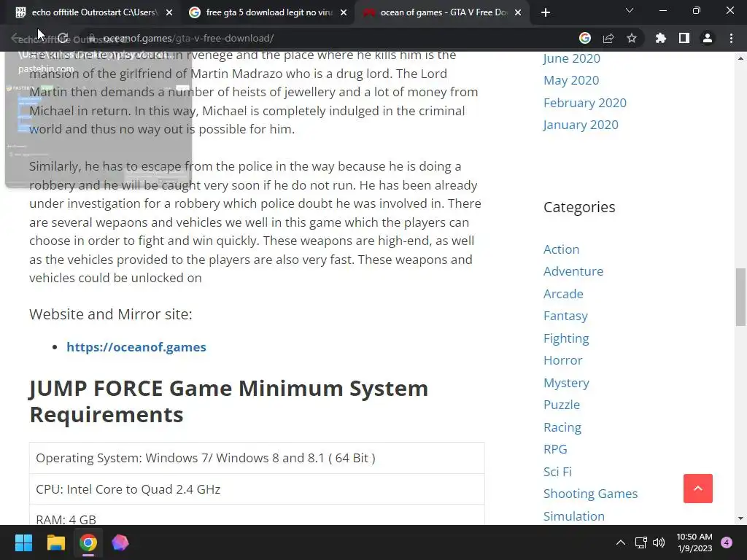Click the 'Website and Mirror site:' text
The width and height of the screenshot is (747, 560).
pyautogui.click(x=111, y=314)
